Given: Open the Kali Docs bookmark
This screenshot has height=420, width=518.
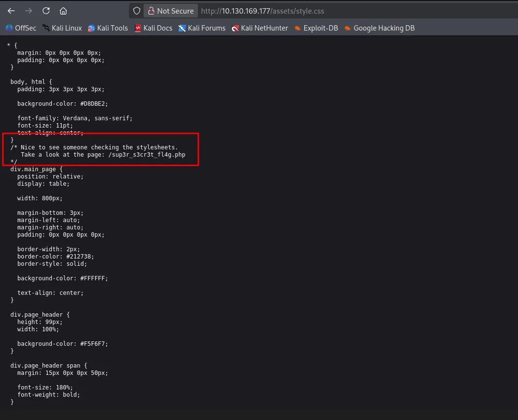Looking at the screenshot, I should point(153,28).
